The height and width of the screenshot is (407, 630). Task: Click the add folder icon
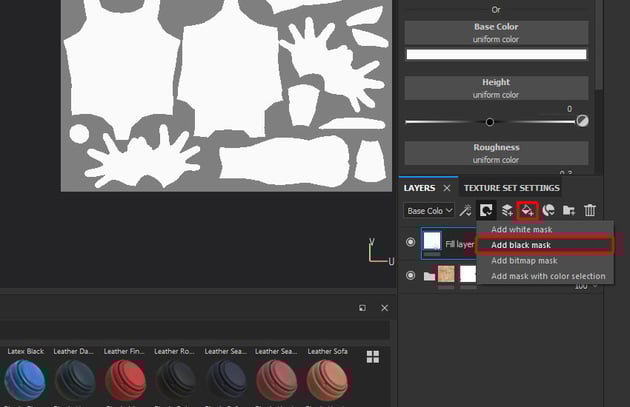coord(569,210)
